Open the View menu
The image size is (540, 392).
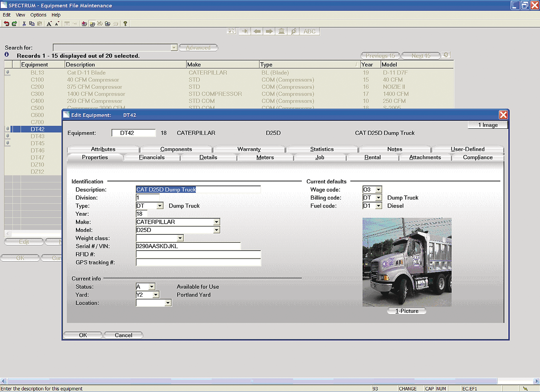(x=21, y=15)
